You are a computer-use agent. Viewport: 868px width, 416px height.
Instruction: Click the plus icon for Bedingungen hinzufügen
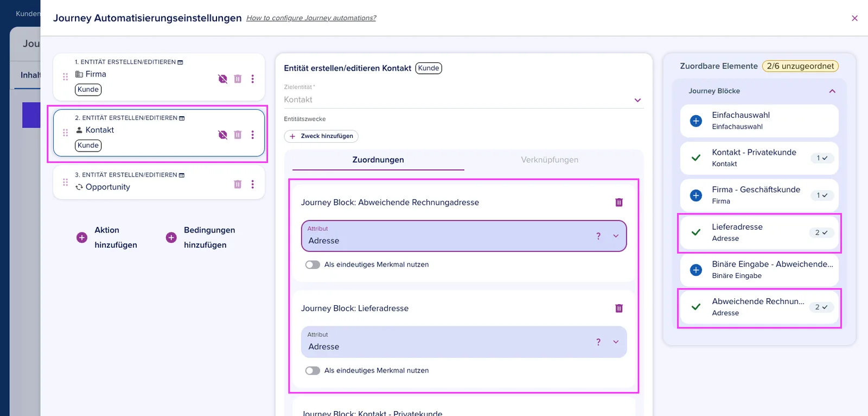(x=171, y=237)
